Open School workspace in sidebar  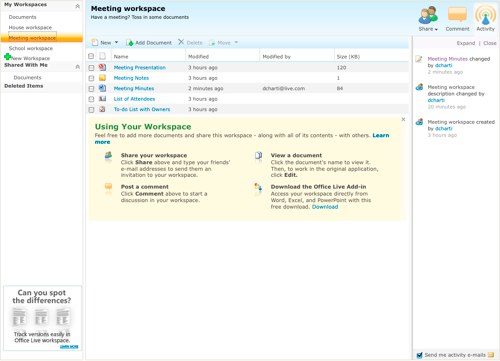tap(31, 48)
